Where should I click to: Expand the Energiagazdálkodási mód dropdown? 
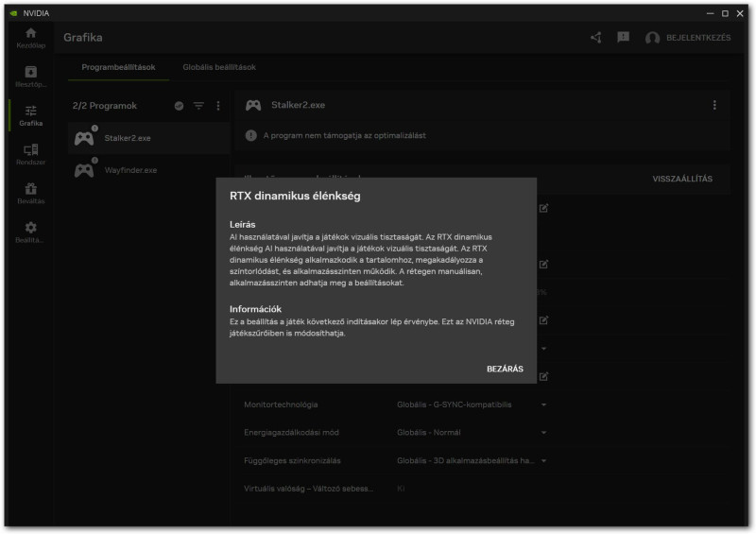[544, 433]
